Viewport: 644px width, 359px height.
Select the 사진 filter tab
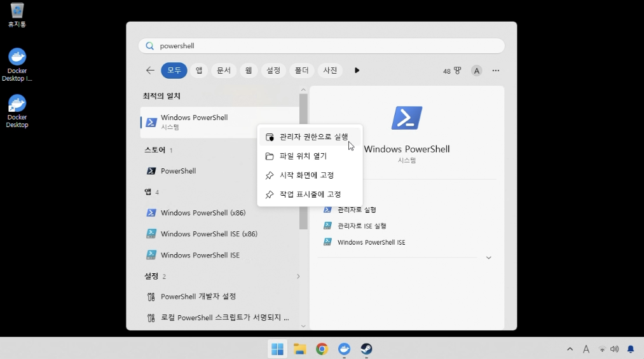click(330, 71)
